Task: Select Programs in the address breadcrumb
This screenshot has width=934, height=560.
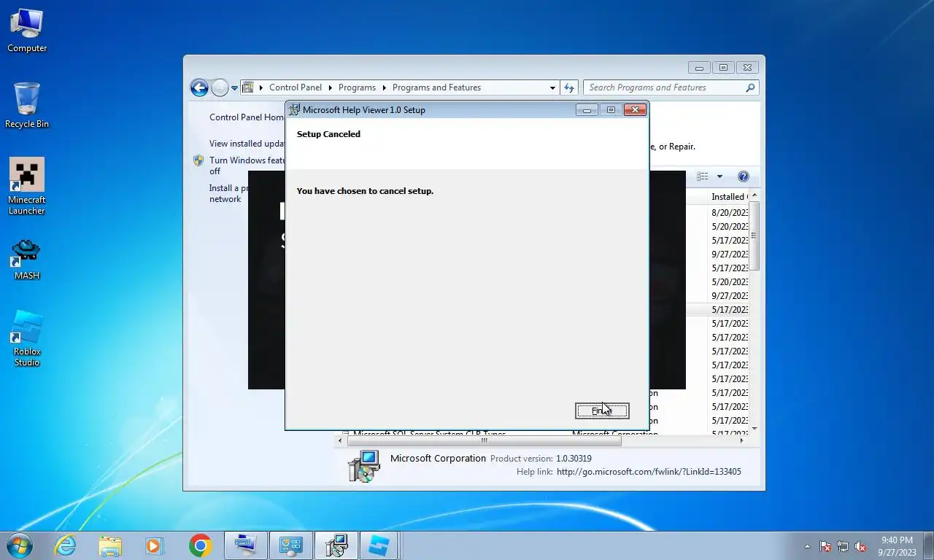Action: 357,87
